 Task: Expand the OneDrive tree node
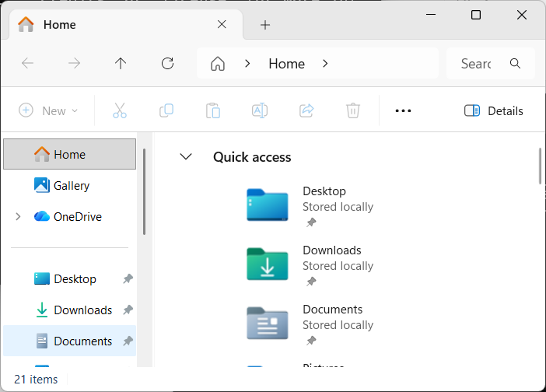pos(18,217)
